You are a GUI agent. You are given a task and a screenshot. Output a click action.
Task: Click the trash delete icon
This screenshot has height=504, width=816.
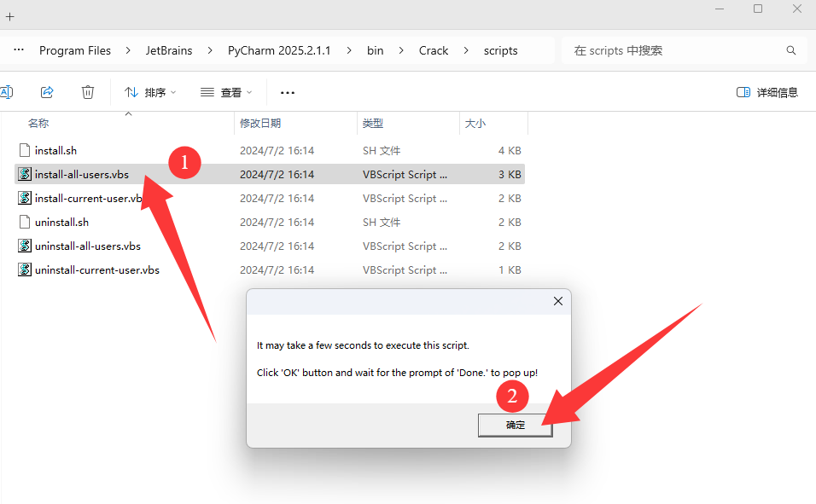click(87, 92)
